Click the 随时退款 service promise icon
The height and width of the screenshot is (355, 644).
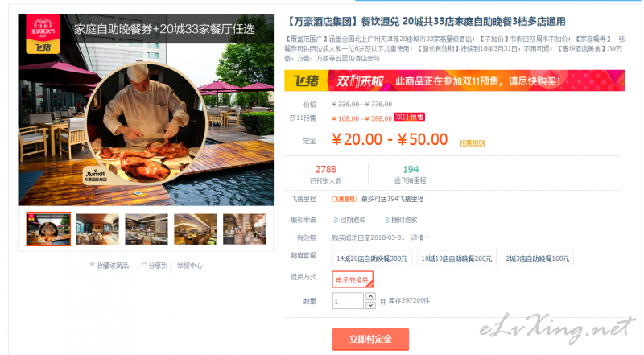pyautogui.click(x=387, y=221)
